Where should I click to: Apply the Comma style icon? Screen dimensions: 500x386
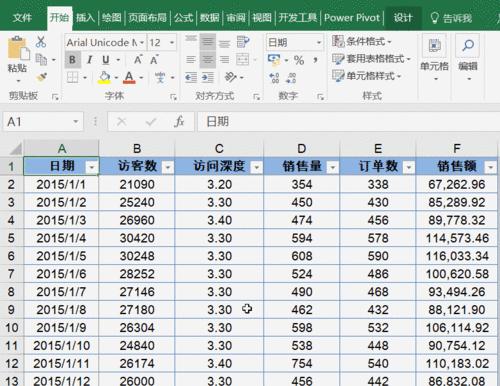point(315,60)
